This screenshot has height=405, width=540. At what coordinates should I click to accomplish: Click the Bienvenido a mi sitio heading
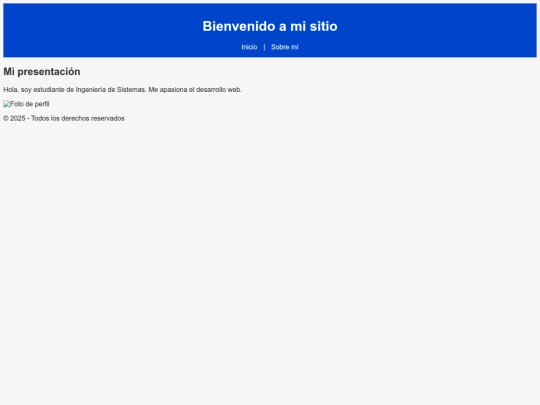coord(270,26)
